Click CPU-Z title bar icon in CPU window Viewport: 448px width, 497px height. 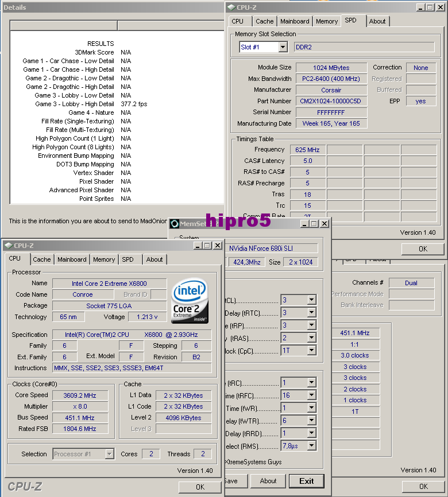tap(9, 246)
